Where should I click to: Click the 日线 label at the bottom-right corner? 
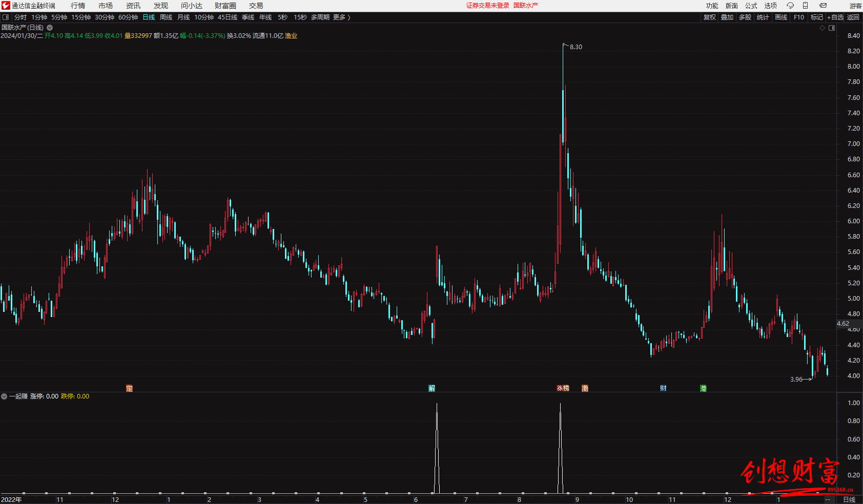coord(849,499)
